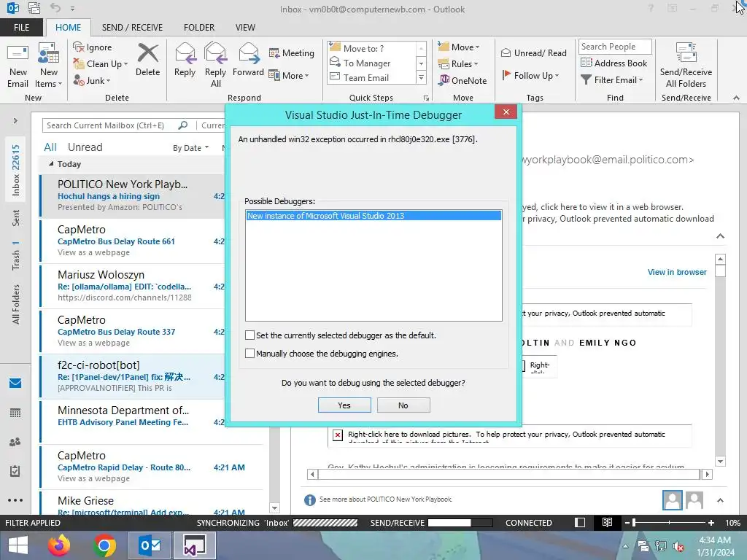The width and height of the screenshot is (747, 560).
Task: Open the CapMetro Bus Delay Route 661 email
Action: click(133, 241)
